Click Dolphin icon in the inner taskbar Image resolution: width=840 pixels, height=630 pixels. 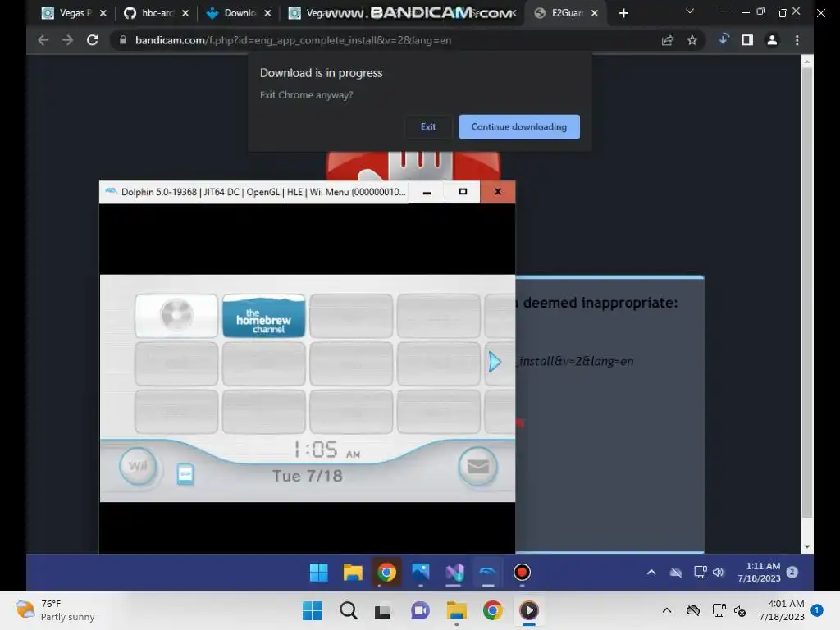pyautogui.click(x=487, y=572)
